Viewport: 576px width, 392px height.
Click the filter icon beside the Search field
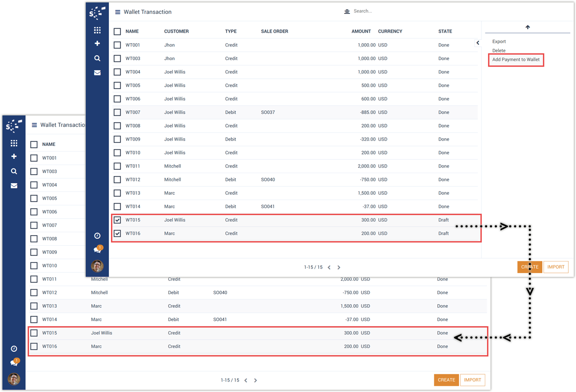[347, 12]
